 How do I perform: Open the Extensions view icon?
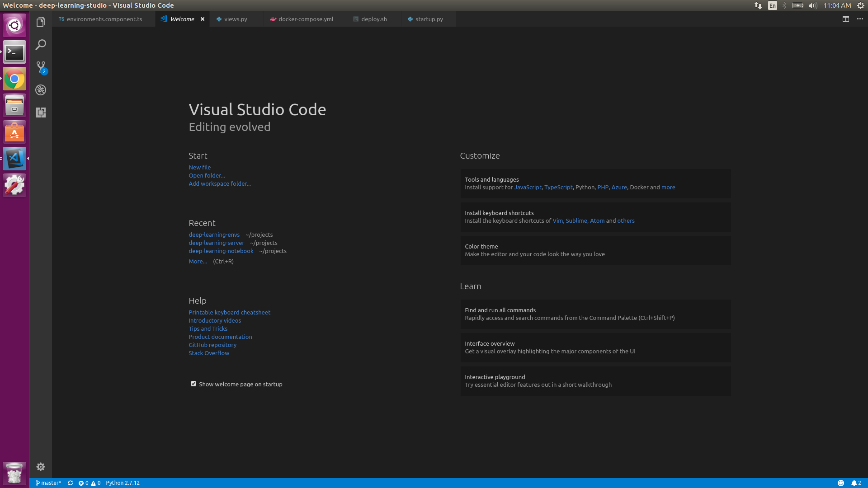[41, 113]
